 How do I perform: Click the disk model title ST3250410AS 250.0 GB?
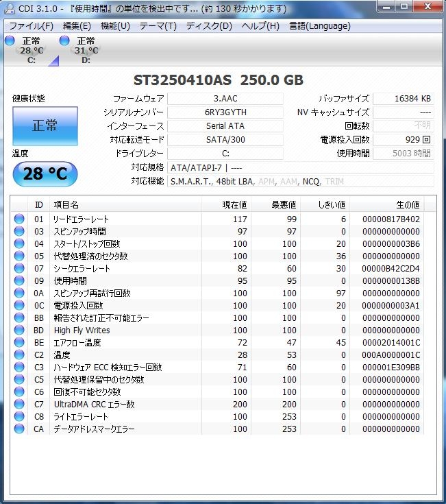[x=219, y=80]
